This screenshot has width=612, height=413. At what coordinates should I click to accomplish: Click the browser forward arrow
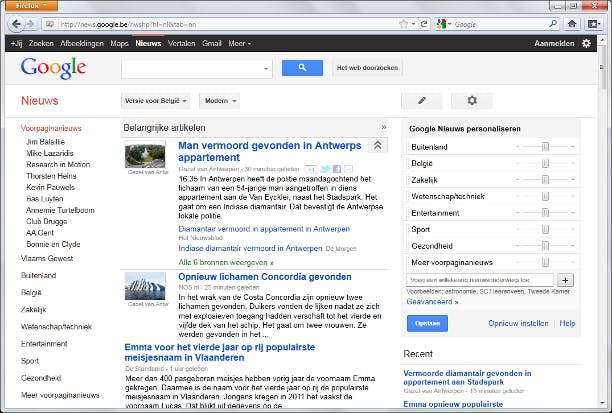pos(31,24)
